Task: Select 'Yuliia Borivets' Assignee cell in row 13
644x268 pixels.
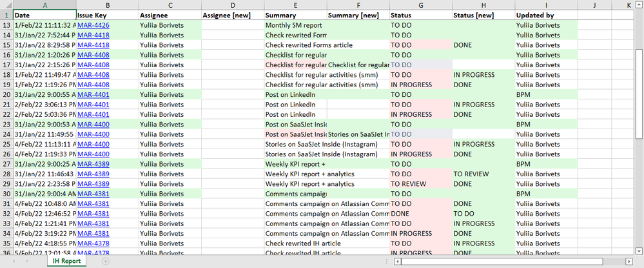Action: 170,25
